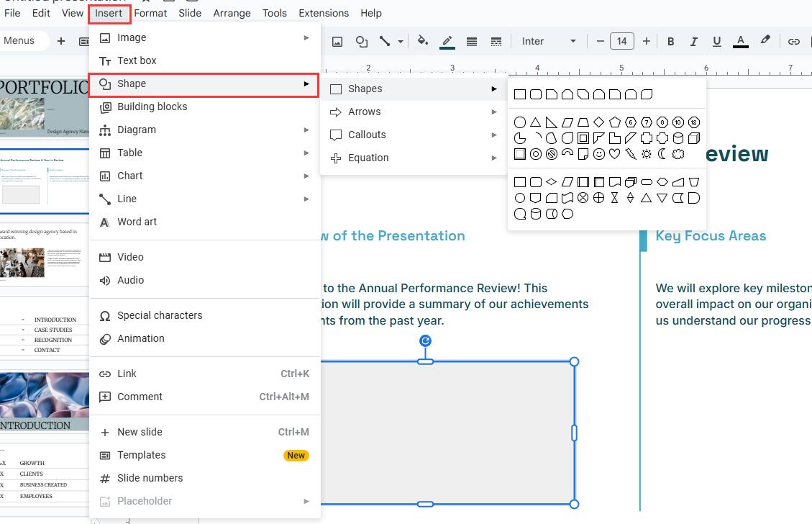Select the no-symbol prohibited shape

552,154
